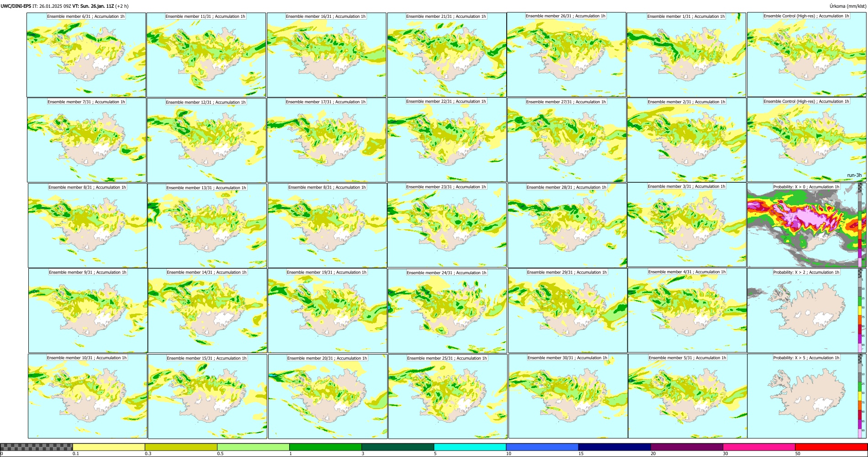View the Ensemble member 24/31 map
Viewport: 868px width, 457px height.
click(447, 311)
